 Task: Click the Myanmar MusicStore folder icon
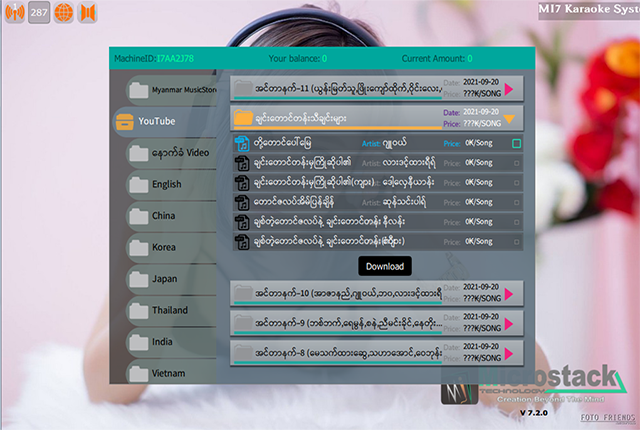(x=138, y=91)
